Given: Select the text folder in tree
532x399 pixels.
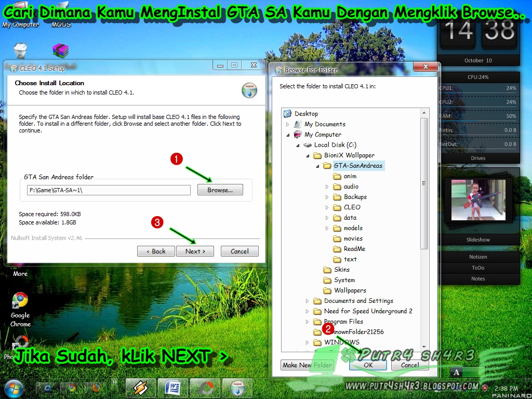Looking at the screenshot, I should 350,259.
